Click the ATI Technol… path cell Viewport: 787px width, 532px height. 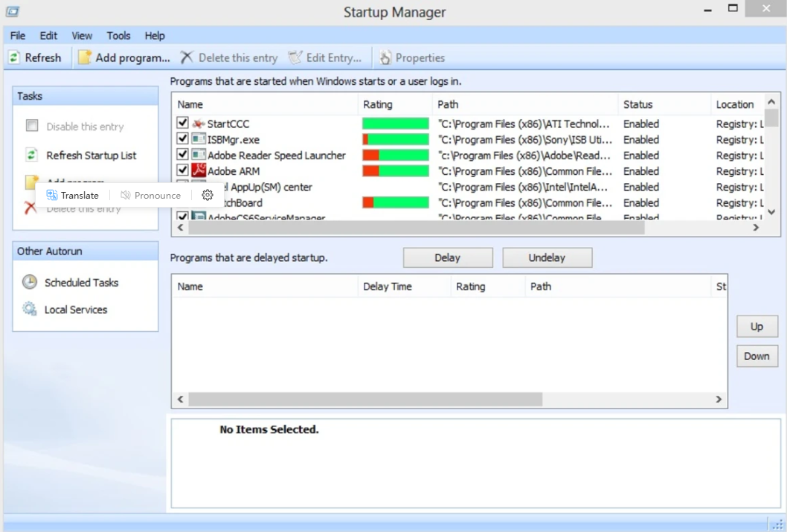coord(524,124)
